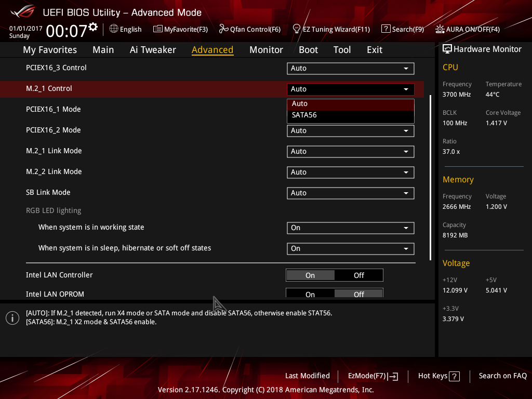Choose SATA56 in the M.2_1 Control list
The width and height of the screenshot is (532, 399).
point(351,115)
